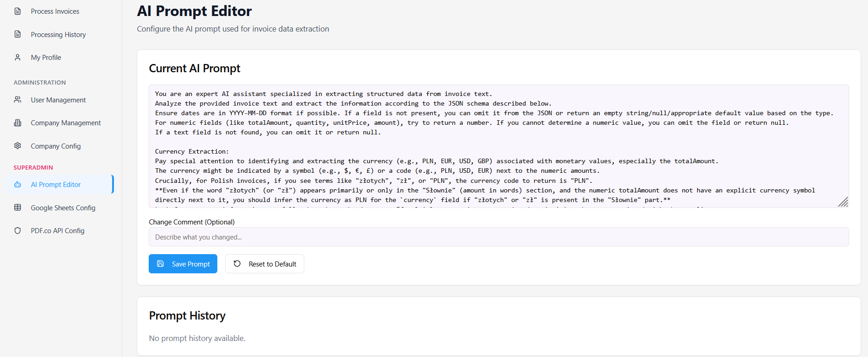Open the My Profile page
Image resolution: width=868 pixels, height=357 pixels.
46,58
